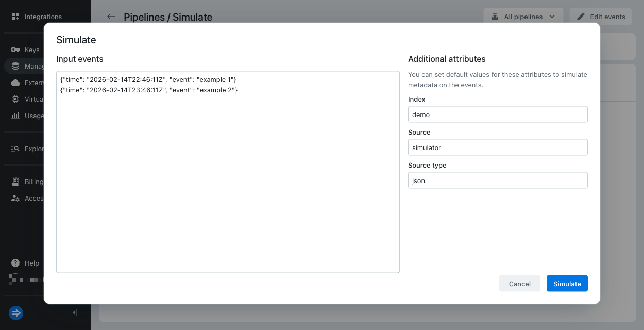The image size is (644, 330).
Task: Click the Billing receipt icon
Action: tap(15, 181)
